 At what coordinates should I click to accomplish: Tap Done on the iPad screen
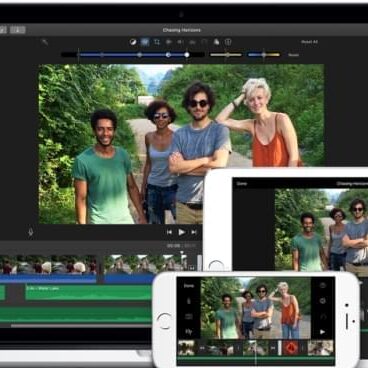(242, 184)
